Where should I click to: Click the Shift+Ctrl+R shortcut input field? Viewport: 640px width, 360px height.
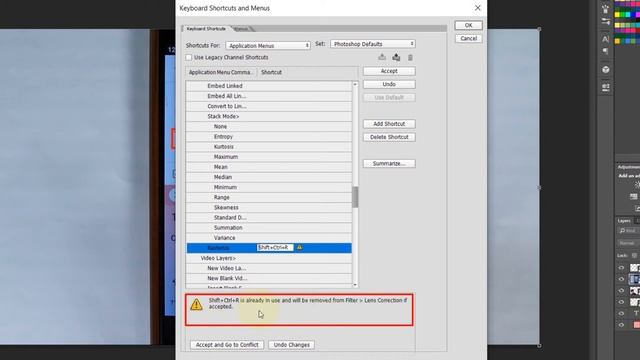pyautogui.click(x=275, y=247)
